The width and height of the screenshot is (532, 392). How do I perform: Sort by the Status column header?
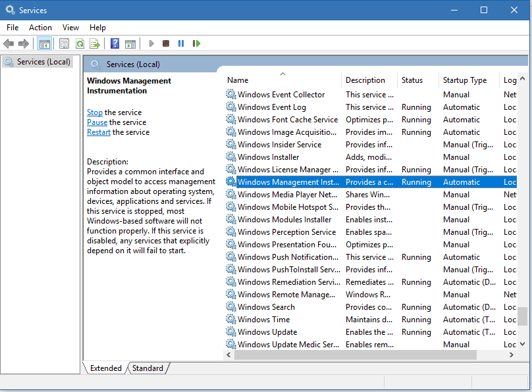click(418, 80)
